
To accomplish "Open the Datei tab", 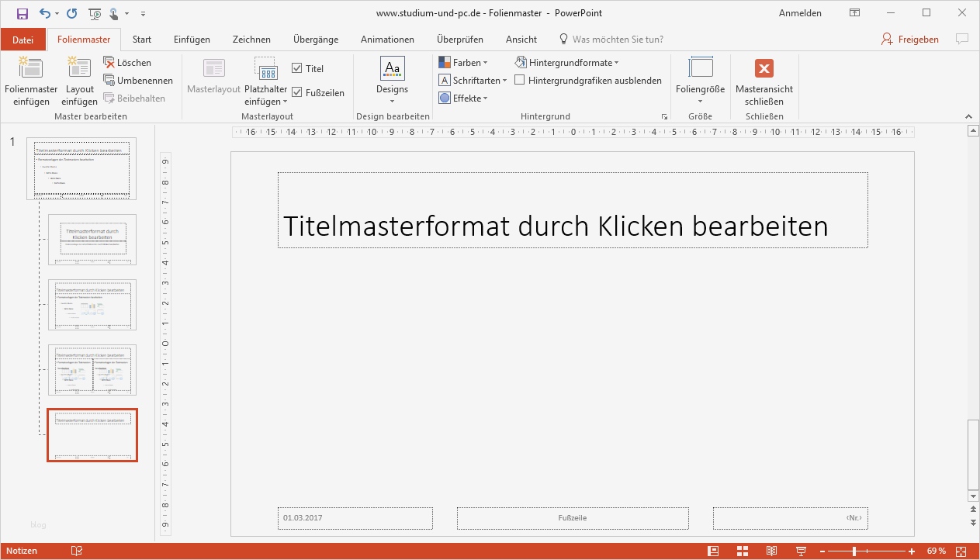I will coord(23,40).
